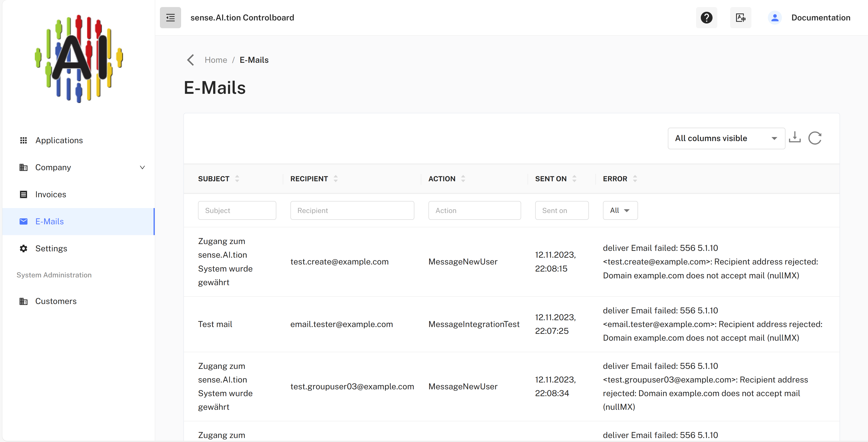The height and width of the screenshot is (442, 868).
Task: Open Applications in the sidebar
Action: (78, 140)
